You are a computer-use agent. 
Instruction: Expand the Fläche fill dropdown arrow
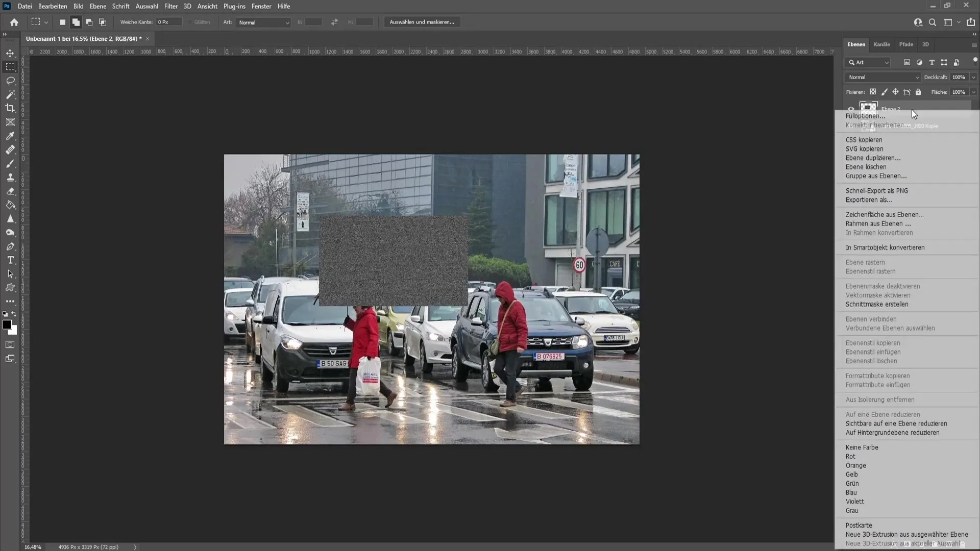[x=973, y=92]
